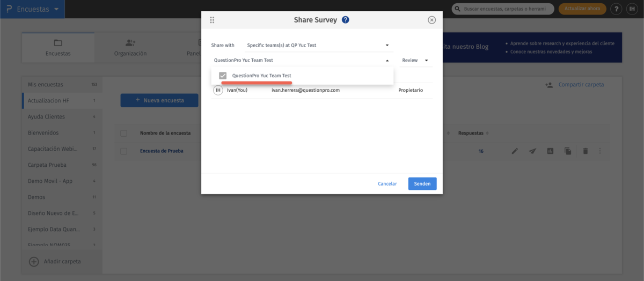Viewport: 644px width, 281px height.
Task: Check the Encuesta de Prueba row checkbox
Action: (x=124, y=151)
